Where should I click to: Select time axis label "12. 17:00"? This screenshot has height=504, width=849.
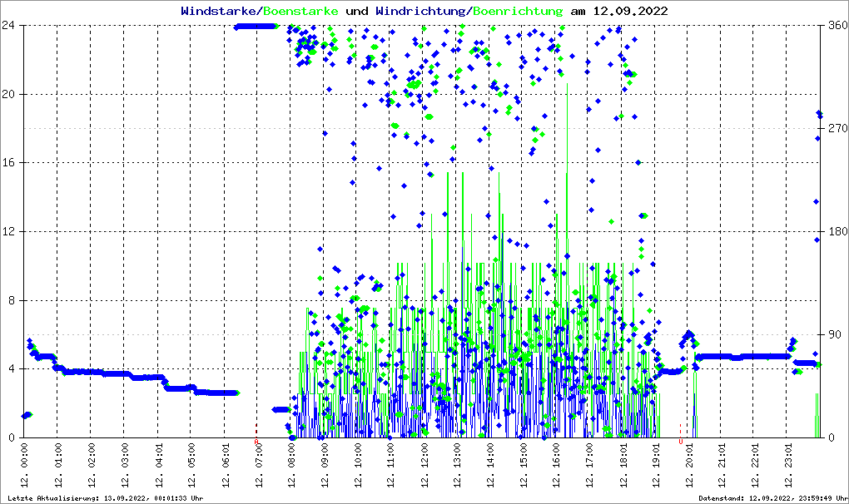pyautogui.click(x=588, y=465)
